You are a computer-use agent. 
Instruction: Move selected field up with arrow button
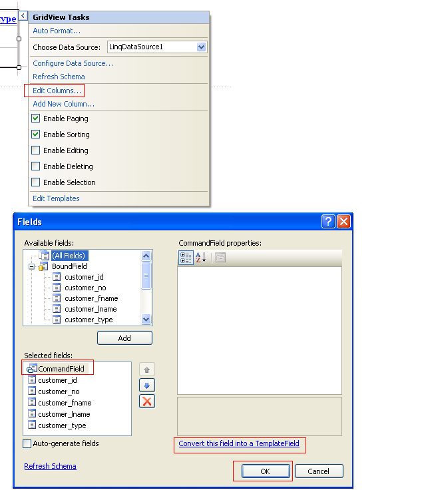147,369
